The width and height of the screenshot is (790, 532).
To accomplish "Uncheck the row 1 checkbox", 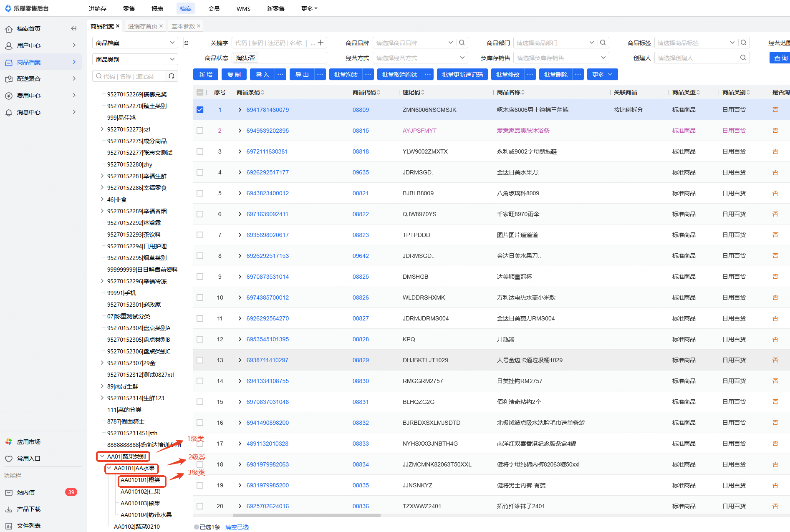I will [x=200, y=110].
